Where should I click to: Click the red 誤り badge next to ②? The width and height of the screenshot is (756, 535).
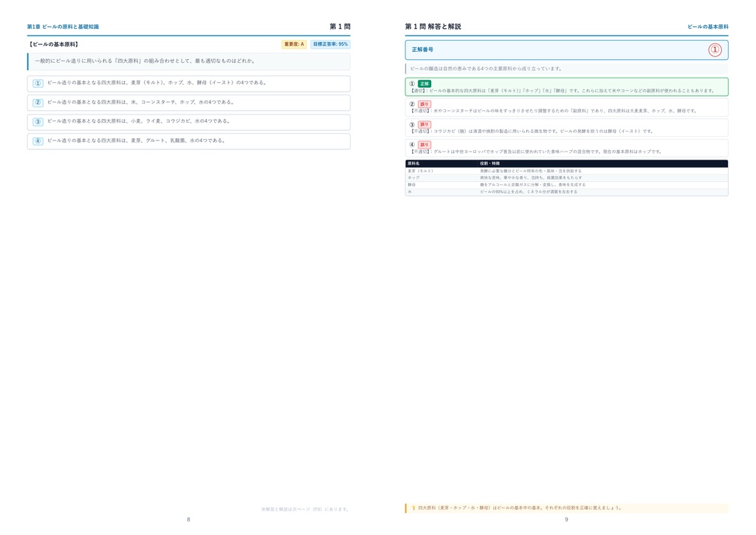pos(425,104)
